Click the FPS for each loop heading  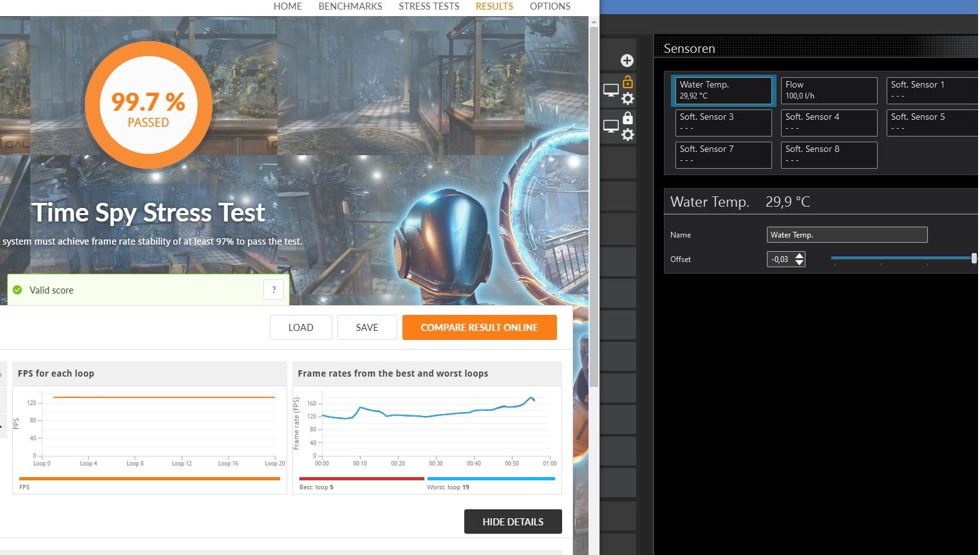(56, 373)
